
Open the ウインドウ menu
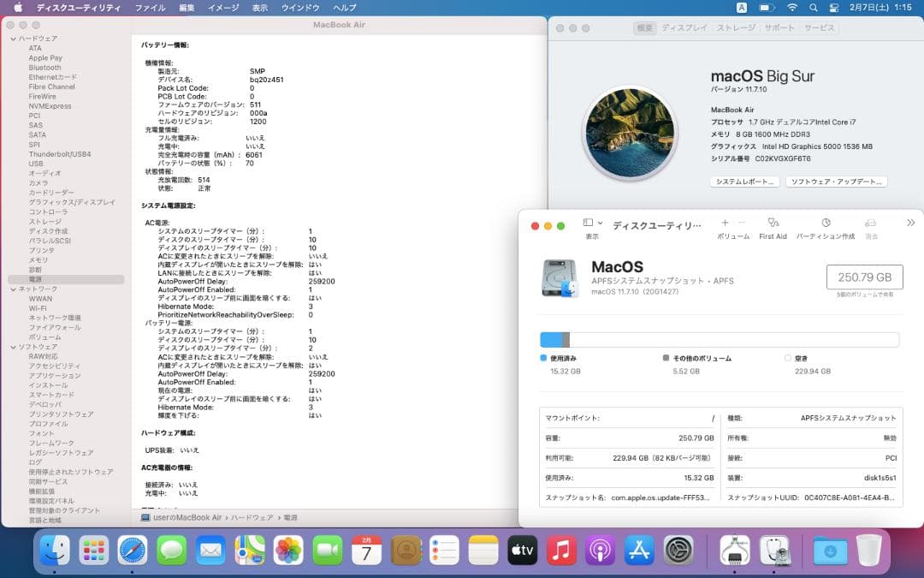tap(300, 8)
